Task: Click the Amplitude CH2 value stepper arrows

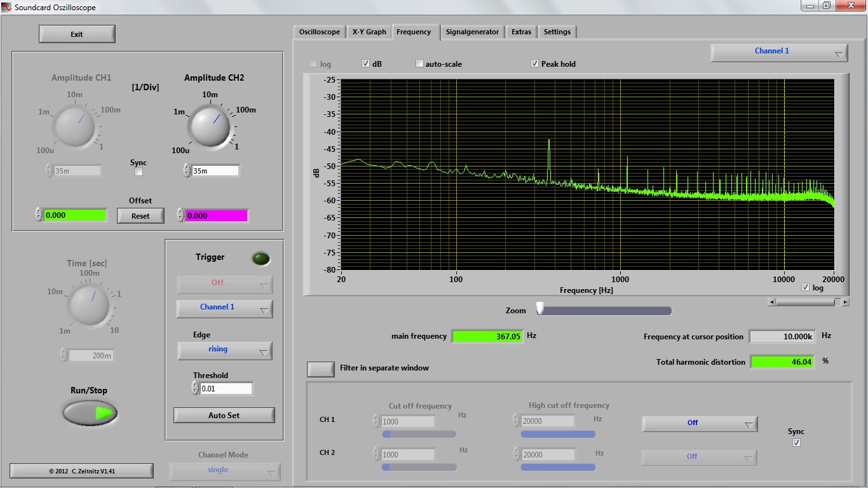Action: point(187,170)
